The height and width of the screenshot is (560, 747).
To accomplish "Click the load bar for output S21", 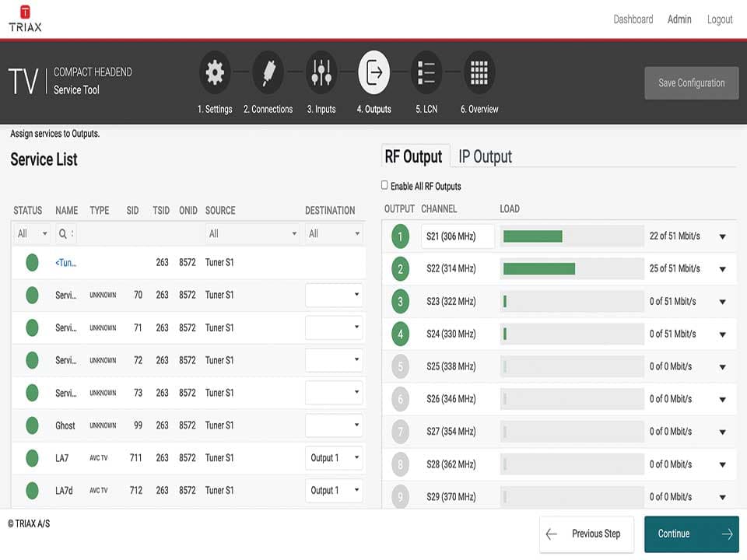I will coord(572,236).
